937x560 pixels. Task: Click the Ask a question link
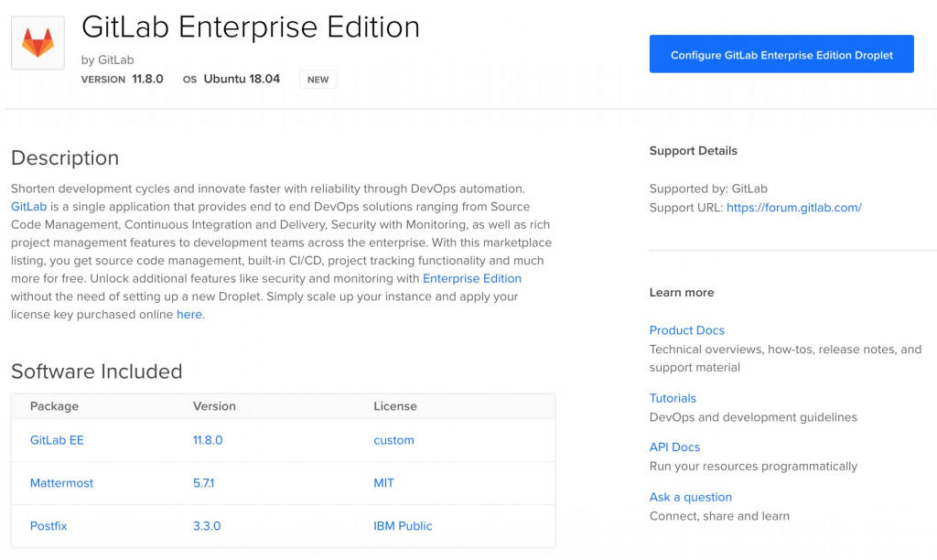690,497
